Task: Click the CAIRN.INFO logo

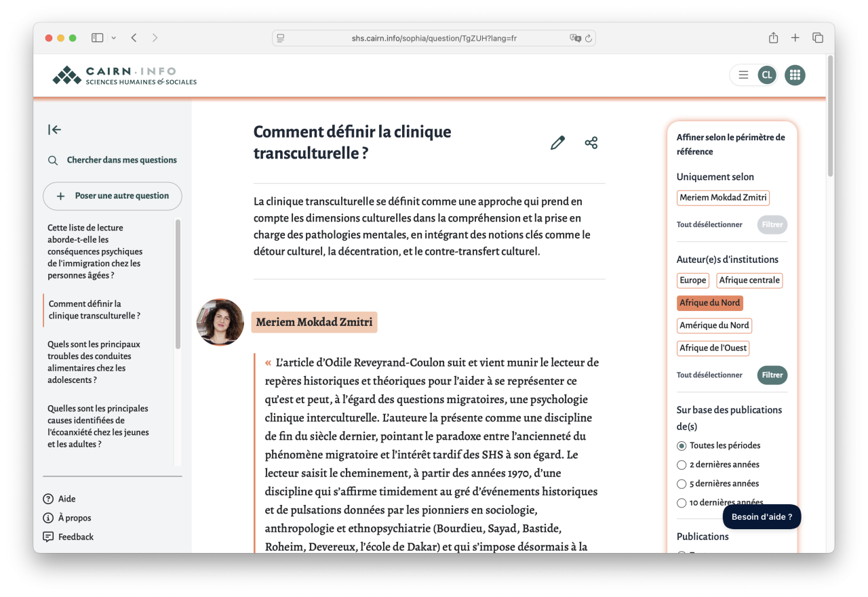Action: [x=124, y=75]
